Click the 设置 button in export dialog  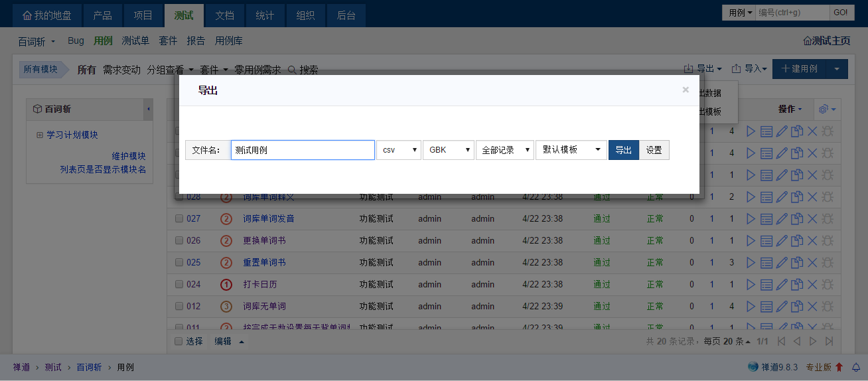coord(654,150)
